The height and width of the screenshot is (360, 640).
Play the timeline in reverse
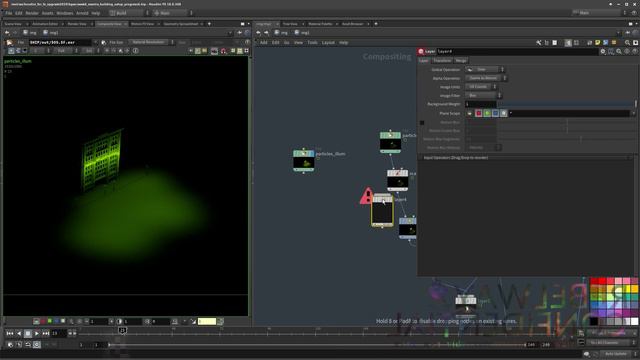pos(19,333)
